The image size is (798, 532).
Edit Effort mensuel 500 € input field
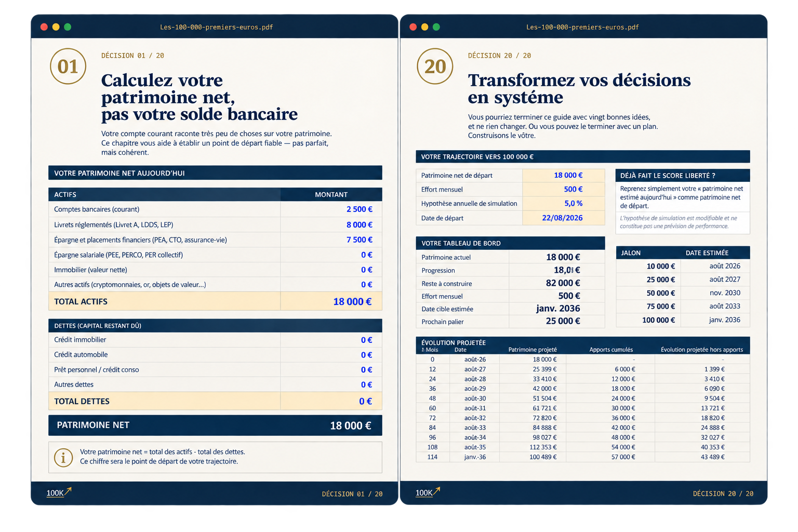click(x=564, y=190)
